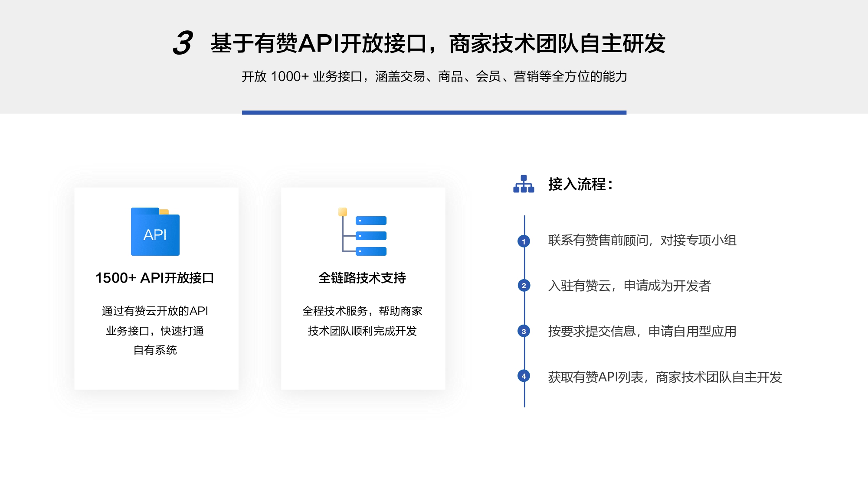Viewport: 868px width, 488px height.
Task: Click text 联系有赞售前顾问，对接专项小组
Action: 642,240
